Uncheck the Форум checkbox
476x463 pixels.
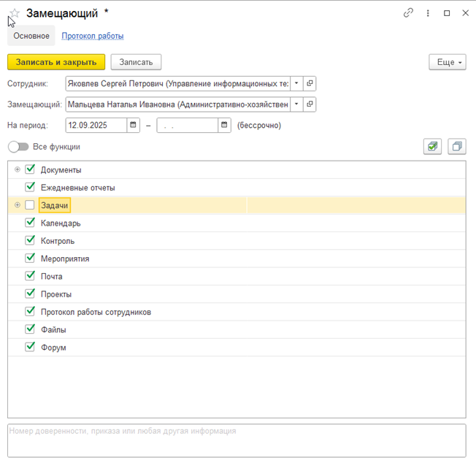coord(30,347)
